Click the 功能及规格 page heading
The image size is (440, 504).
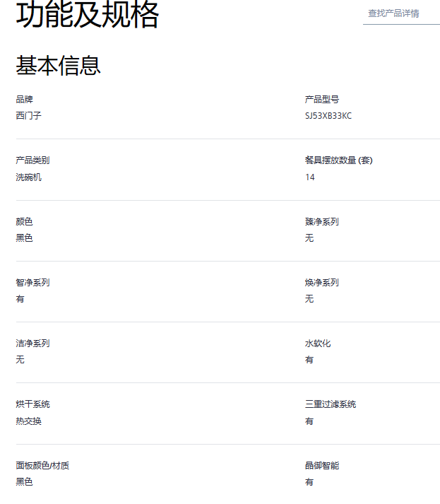coord(88,15)
